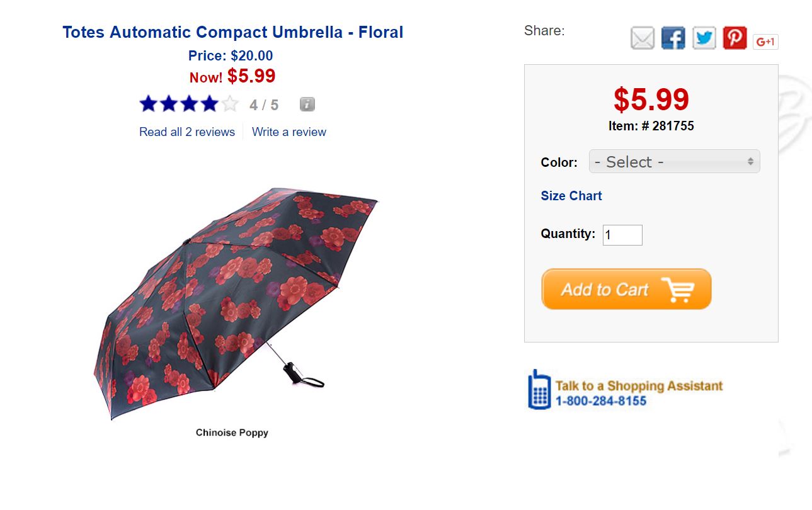
Task: Click the Add to Cart button
Action: pos(626,290)
